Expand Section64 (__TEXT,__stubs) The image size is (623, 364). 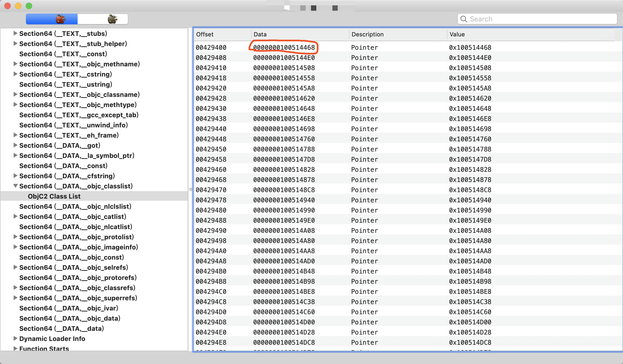[x=15, y=33]
